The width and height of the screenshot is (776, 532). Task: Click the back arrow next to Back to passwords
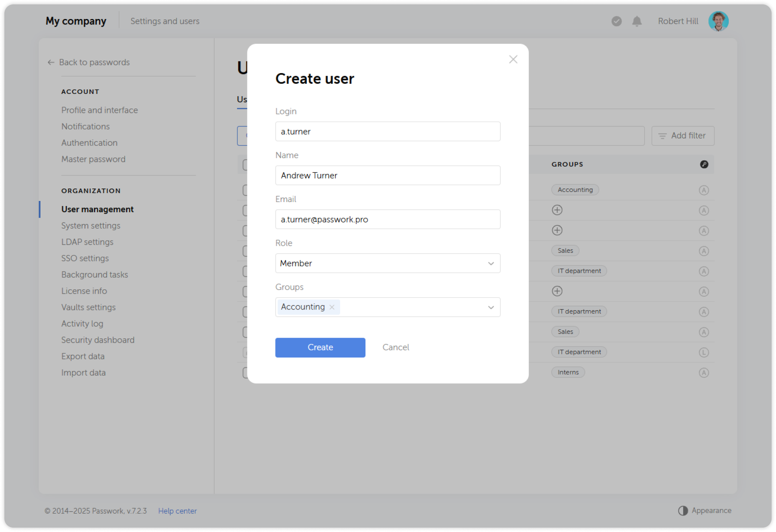(50, 62)
